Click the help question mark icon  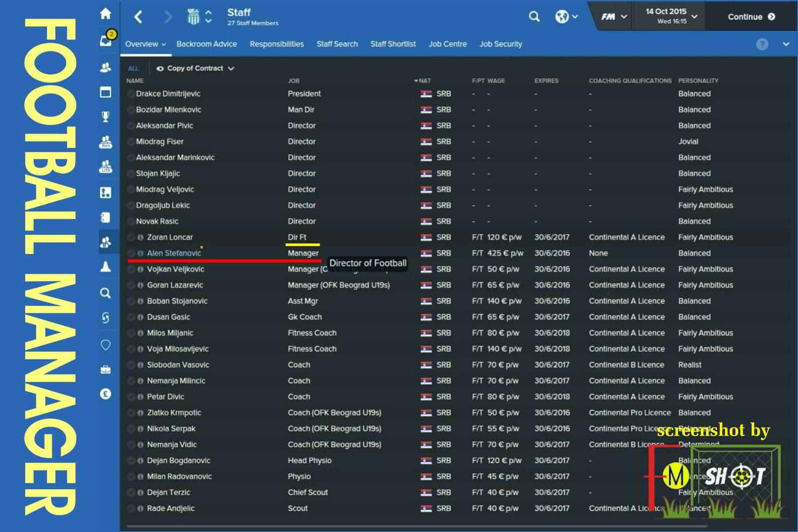pyautogui.click(x=762, y=44)
